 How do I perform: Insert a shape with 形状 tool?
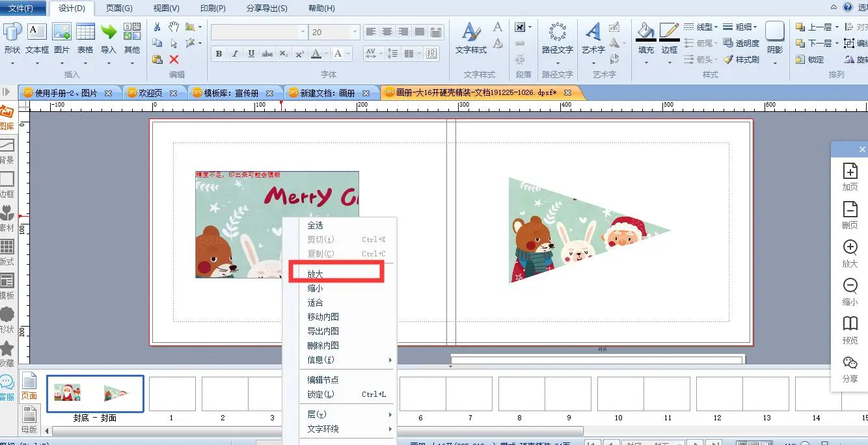coord(12,38)
